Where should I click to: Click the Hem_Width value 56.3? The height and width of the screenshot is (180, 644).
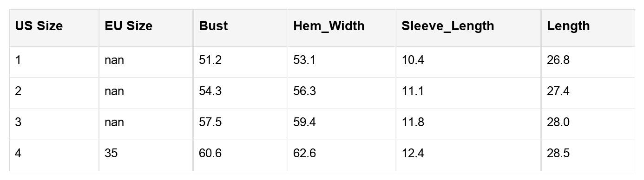point(304,91)
